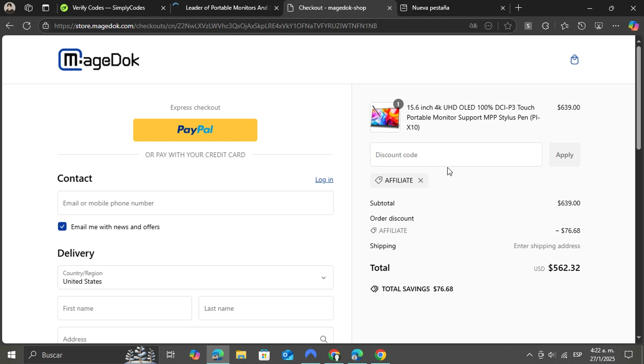
Task: Open volume control in tray
Action: (552, 355)
